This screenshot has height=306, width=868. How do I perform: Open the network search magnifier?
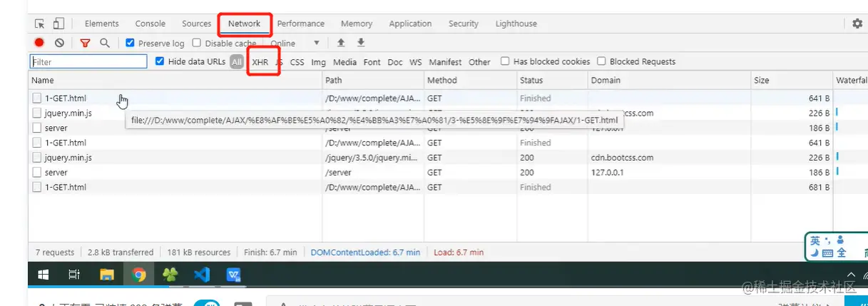click(x=105, y=43)
